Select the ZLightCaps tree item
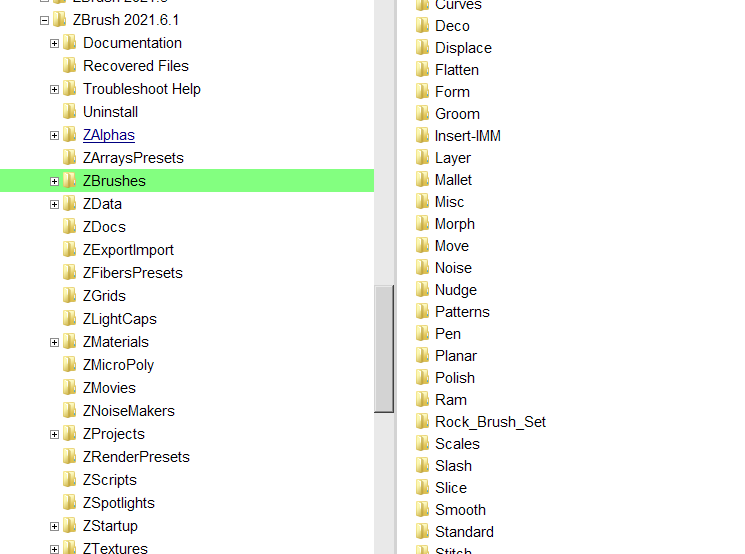The image size is (745, 554). coord(120,319)
